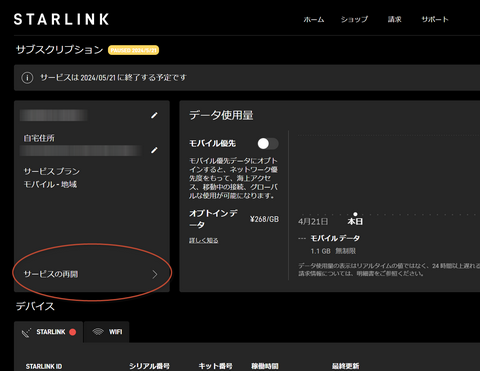This screenshot has height=371, width=480.
Task: Click the サブスクリプション page heading
Action: click(60, 50)
